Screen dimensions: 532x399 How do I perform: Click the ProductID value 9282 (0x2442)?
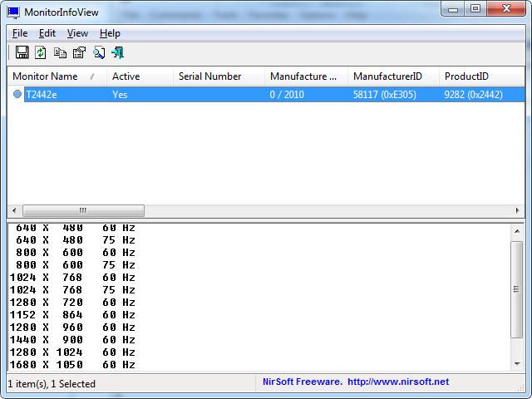[473, 94]
